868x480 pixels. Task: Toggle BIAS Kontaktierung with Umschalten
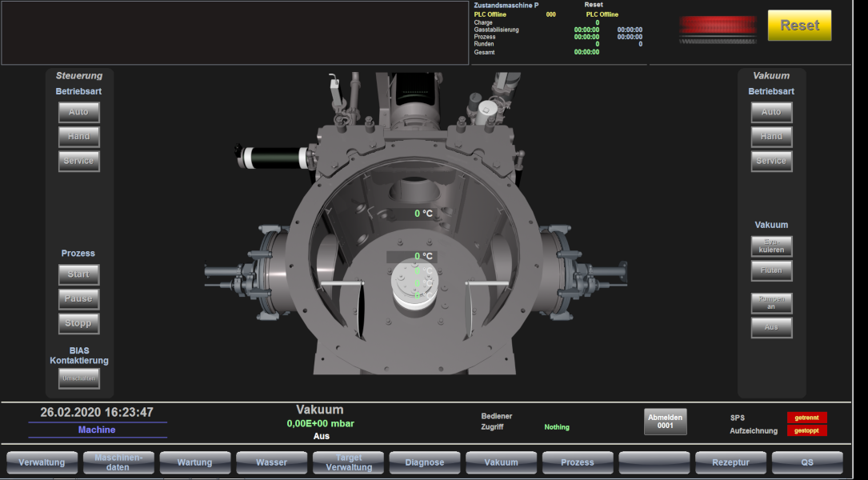click(78, 378)
